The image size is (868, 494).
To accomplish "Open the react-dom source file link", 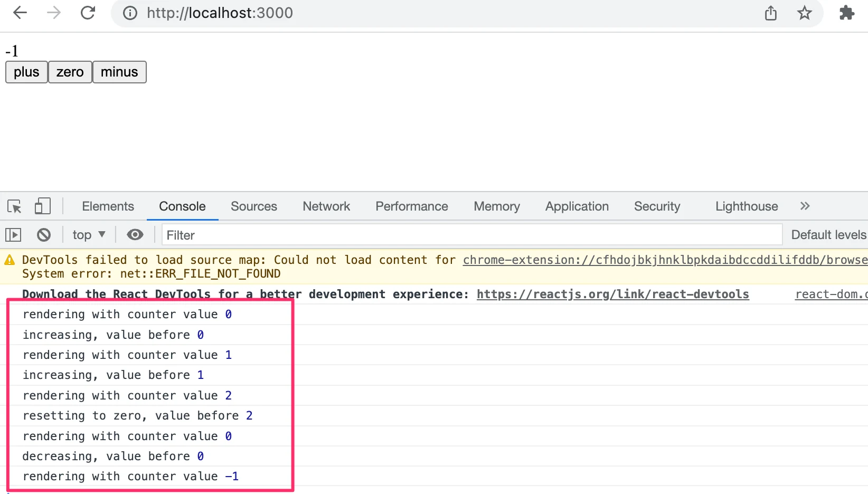I will (x=832, y=294).
